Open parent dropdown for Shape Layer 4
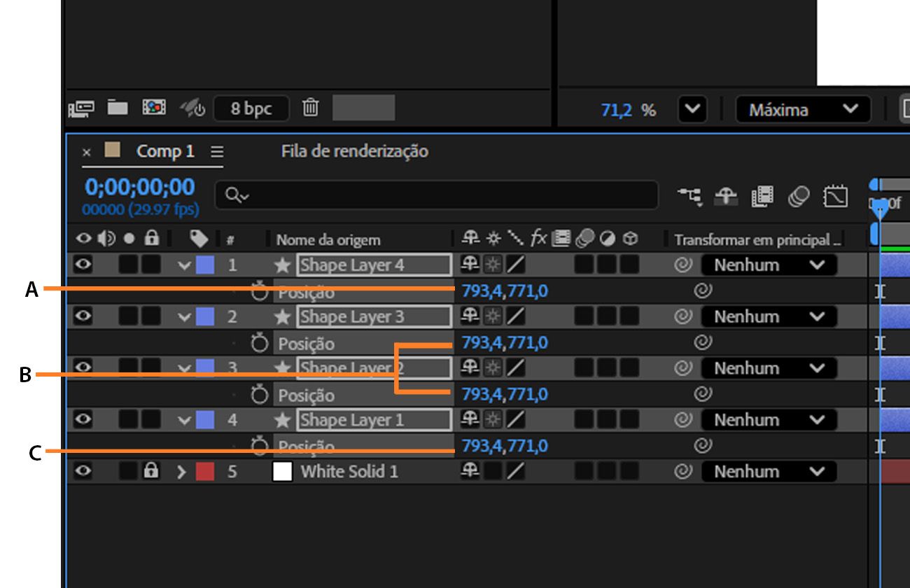Screen dimensions: 910x588 click(769, 265)
